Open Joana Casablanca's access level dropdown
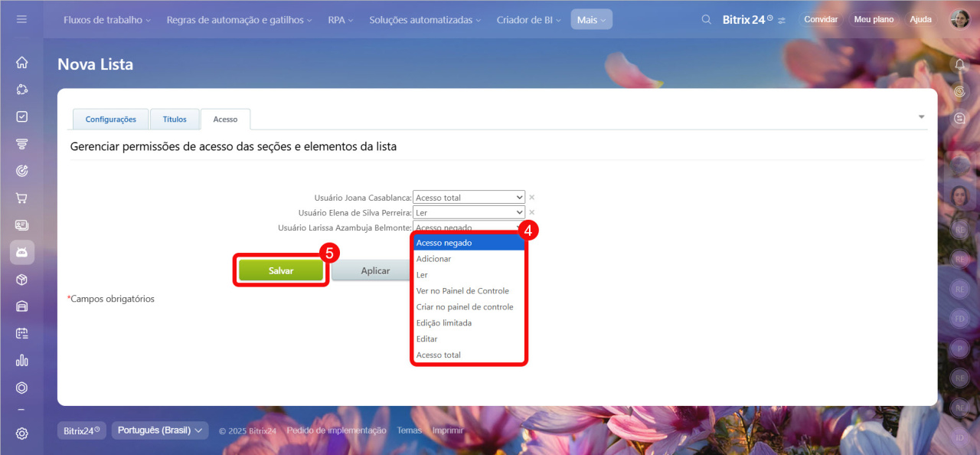 [x=469, y=198]
